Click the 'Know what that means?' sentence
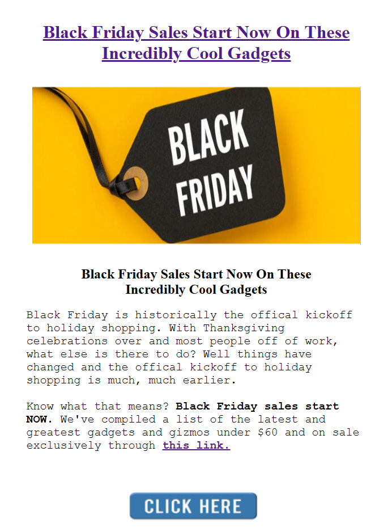392x532 pixels. point(99,407)
